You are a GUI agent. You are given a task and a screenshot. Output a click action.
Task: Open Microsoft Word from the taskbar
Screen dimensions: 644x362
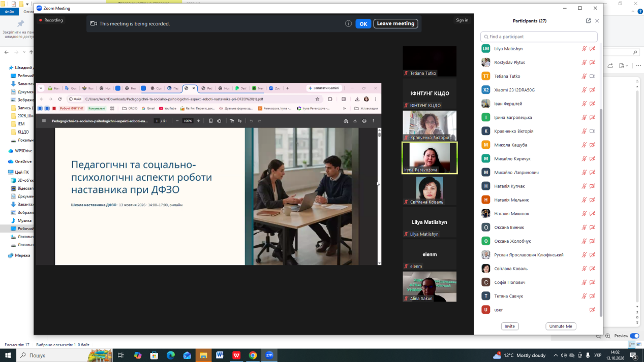click(x=220, y=355)
